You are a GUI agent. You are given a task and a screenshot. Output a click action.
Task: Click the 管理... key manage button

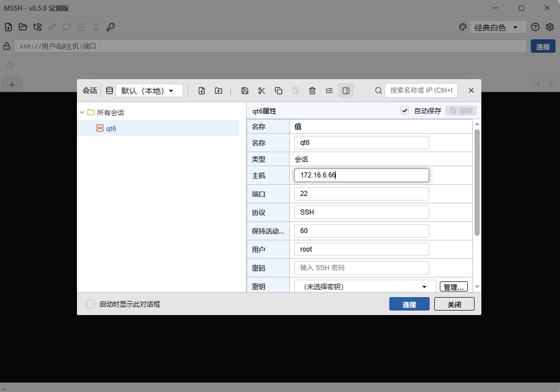point(454,286)
